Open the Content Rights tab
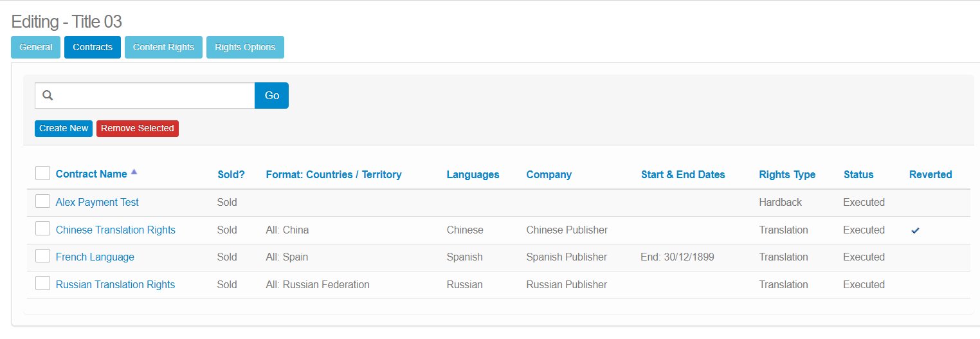Viewport: 980px width, 339px height. tap(163, 47)
